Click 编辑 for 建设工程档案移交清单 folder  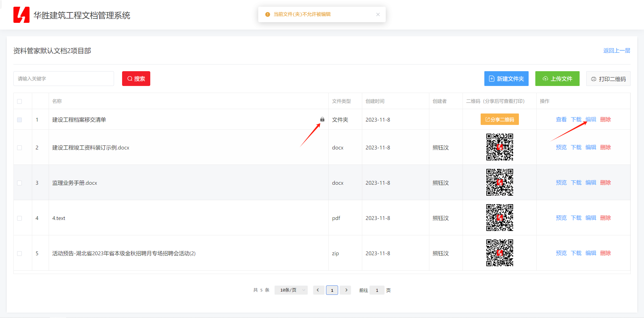(591, 120)
